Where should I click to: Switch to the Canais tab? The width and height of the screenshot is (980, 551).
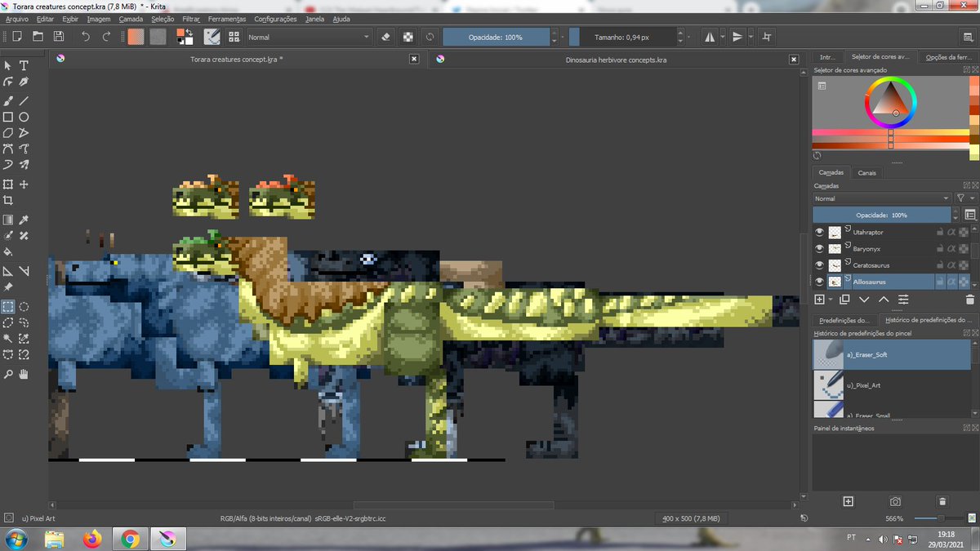(867, 173)
